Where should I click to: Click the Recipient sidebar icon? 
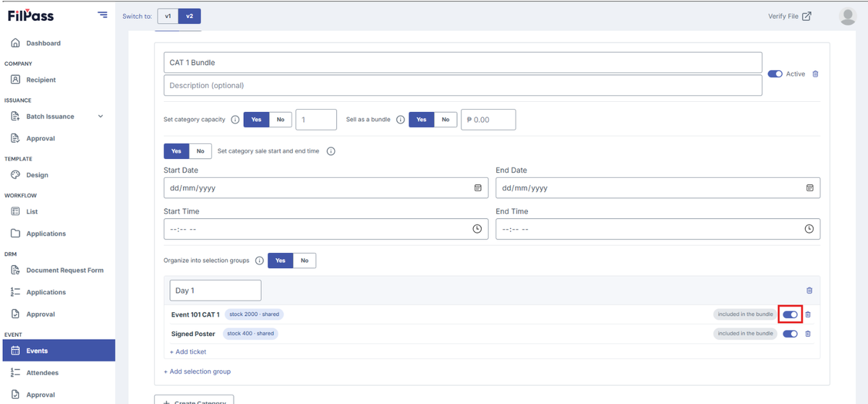[15, 79]
